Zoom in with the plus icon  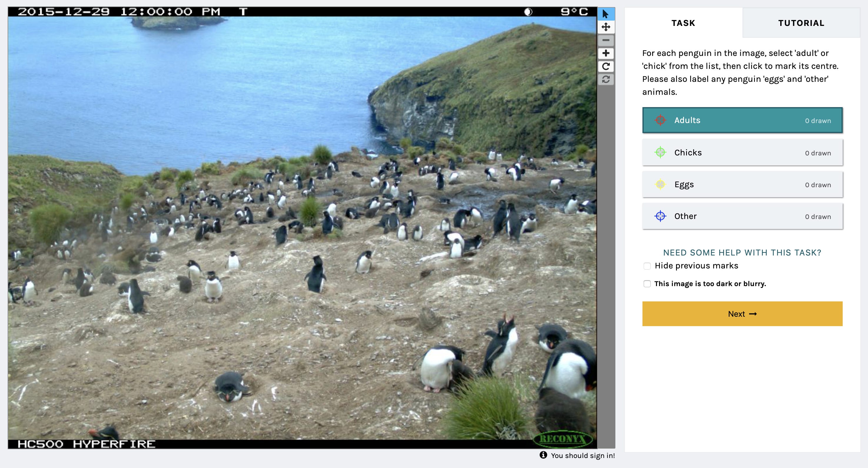(606, 53)
